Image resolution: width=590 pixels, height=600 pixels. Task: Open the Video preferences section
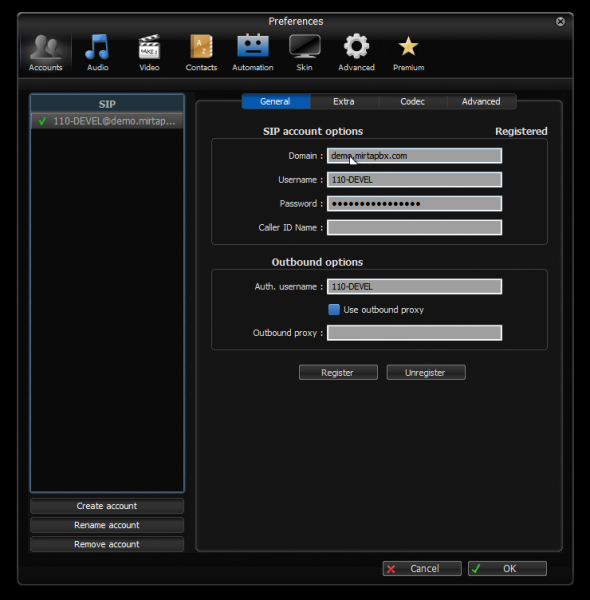[149, 53]
